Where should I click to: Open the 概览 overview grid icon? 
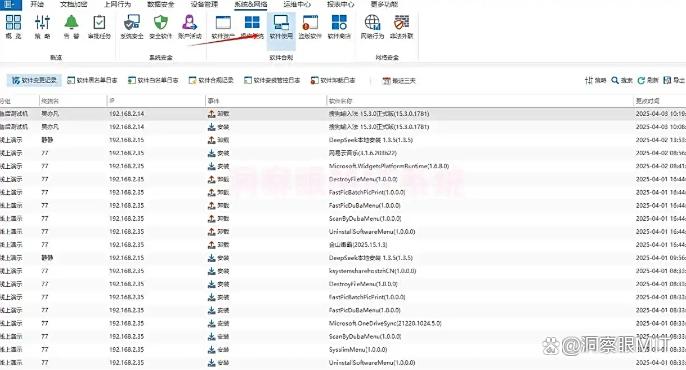click(13, 26)
